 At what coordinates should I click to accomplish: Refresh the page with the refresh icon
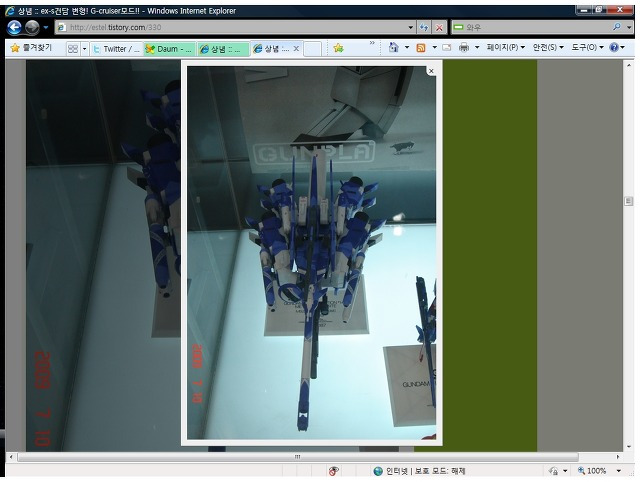coord(424,27)
